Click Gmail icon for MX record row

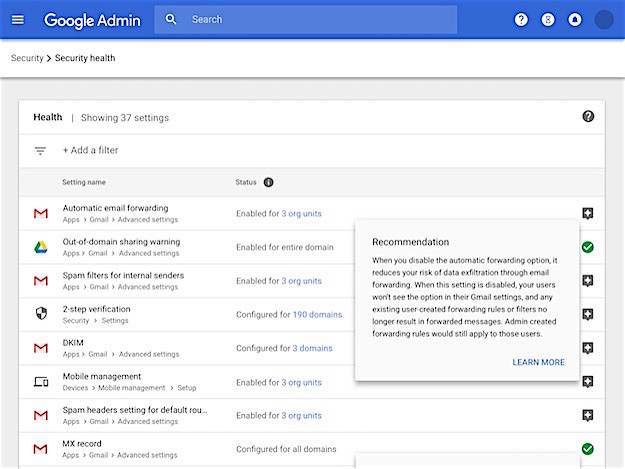click(41, 449)
